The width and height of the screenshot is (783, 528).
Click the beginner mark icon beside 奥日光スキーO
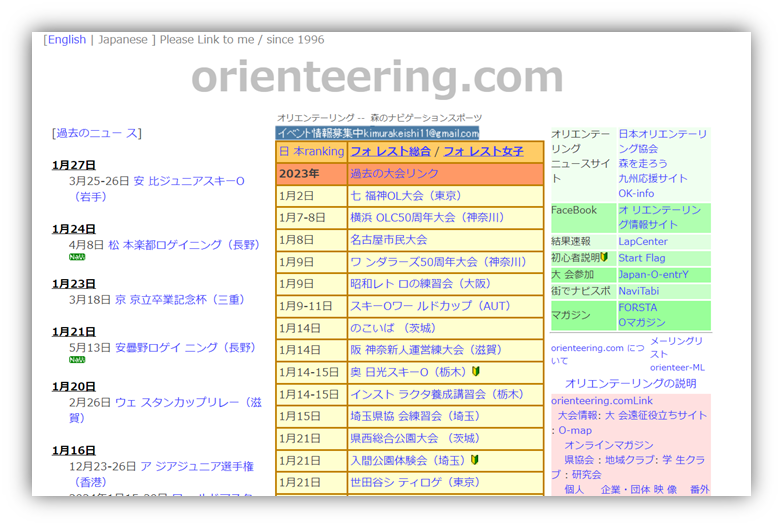point(476,371)
